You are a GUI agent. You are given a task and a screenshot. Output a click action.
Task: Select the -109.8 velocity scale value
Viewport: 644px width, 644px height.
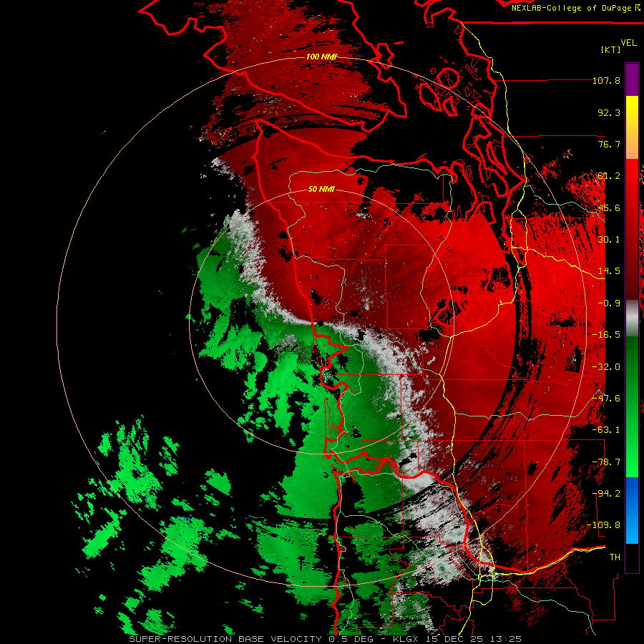(604, 525)
